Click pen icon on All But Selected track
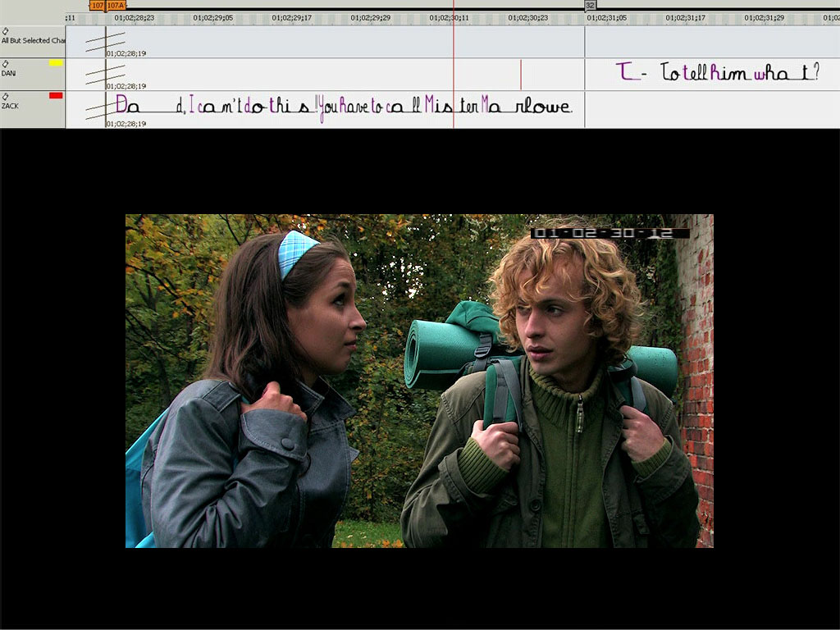 (5, 30)
